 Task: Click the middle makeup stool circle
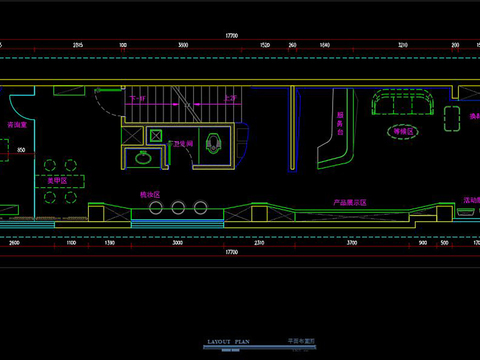pyautogui.click(x=178, y=207)
